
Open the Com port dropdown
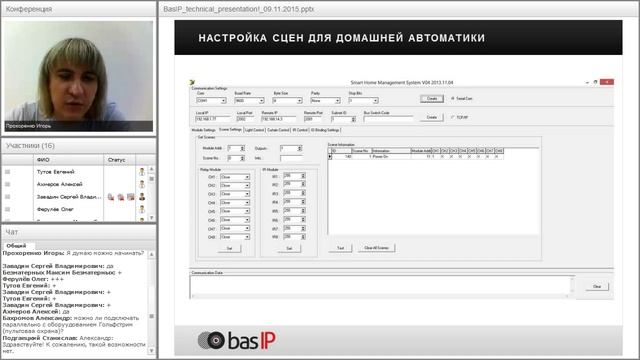223,100
